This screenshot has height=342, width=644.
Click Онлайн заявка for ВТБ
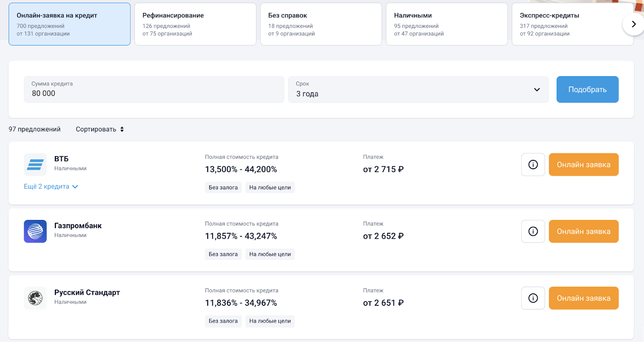pos(584,164)
